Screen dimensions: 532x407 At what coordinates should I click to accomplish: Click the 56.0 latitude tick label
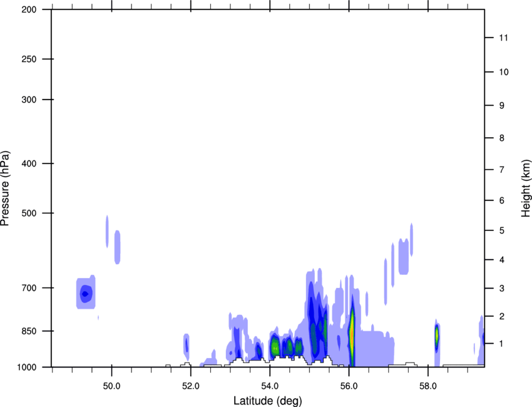click(349, 386)
